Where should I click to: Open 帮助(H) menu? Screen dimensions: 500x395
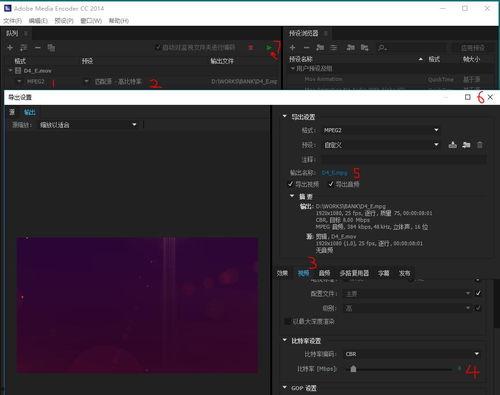click(x=119, y=21)
